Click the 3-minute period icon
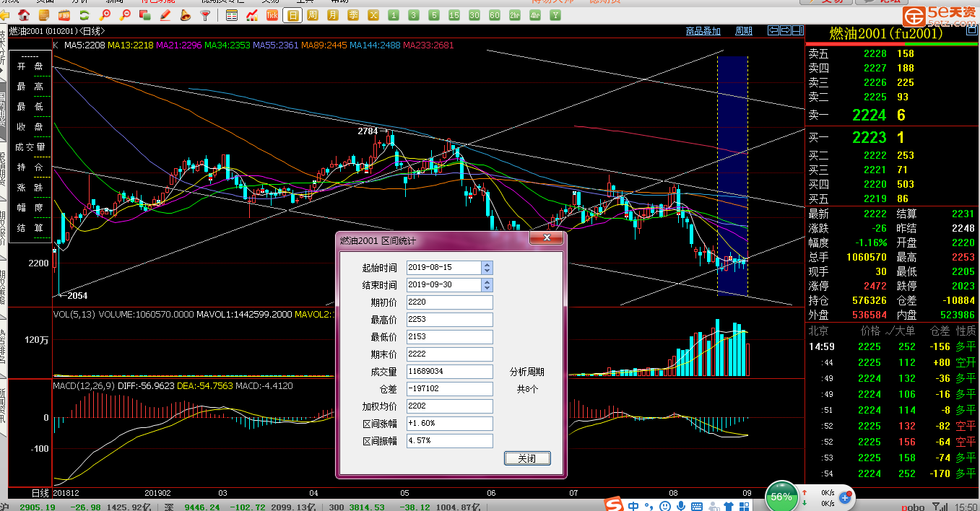This screenshot has width=980, height=511. click(414, 15)
